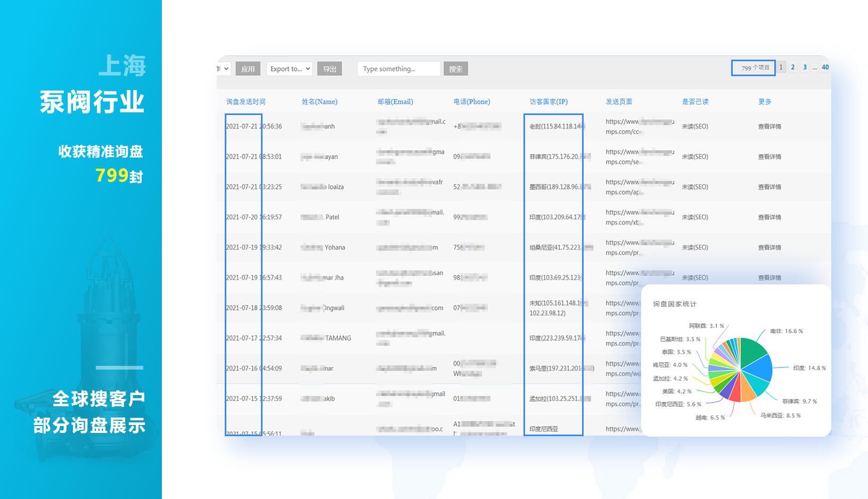Select the 坦桑尼亚(41.75.223 visitor country cell
The width and height of the screenshot is (868, 499).
561,248
